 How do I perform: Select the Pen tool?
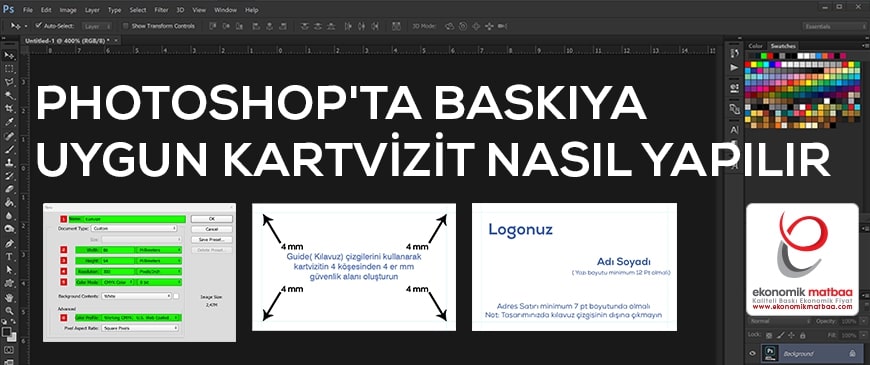tap(9, 244)
